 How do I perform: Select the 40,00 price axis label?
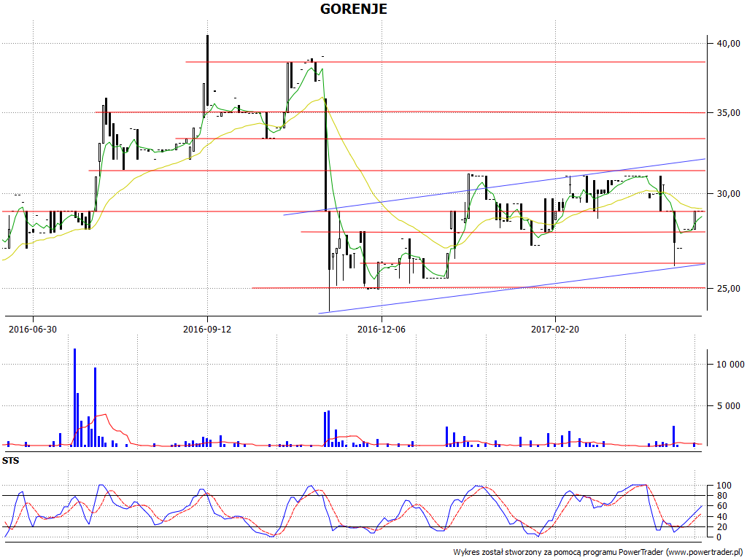[x=729, y=43]
